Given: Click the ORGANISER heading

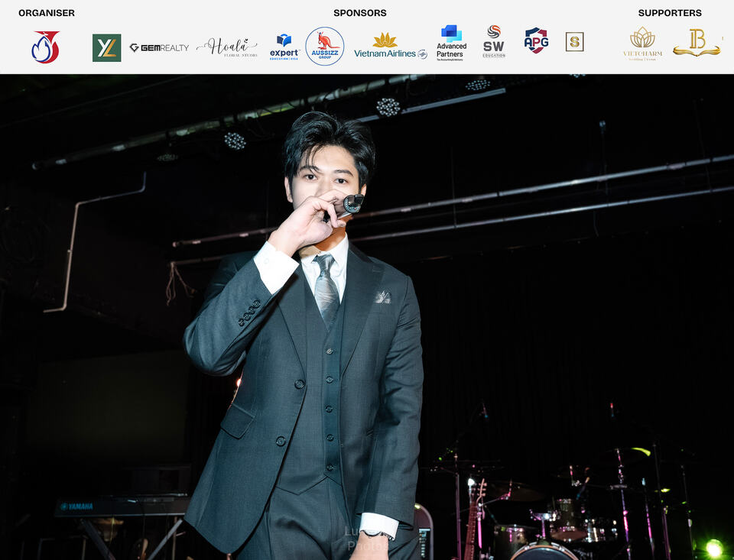Looking at the screenshot, I should coord(47,13).
